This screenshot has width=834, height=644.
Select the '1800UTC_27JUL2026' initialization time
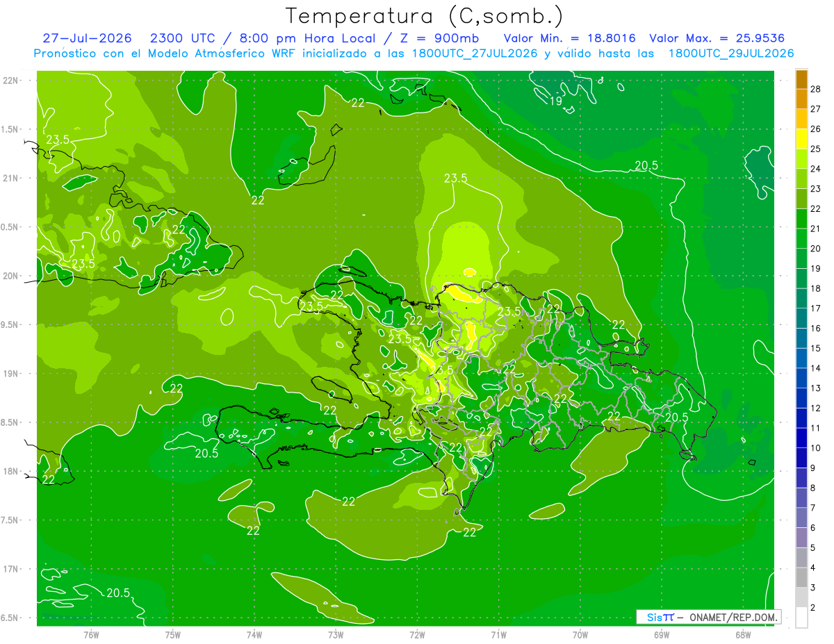475,53
